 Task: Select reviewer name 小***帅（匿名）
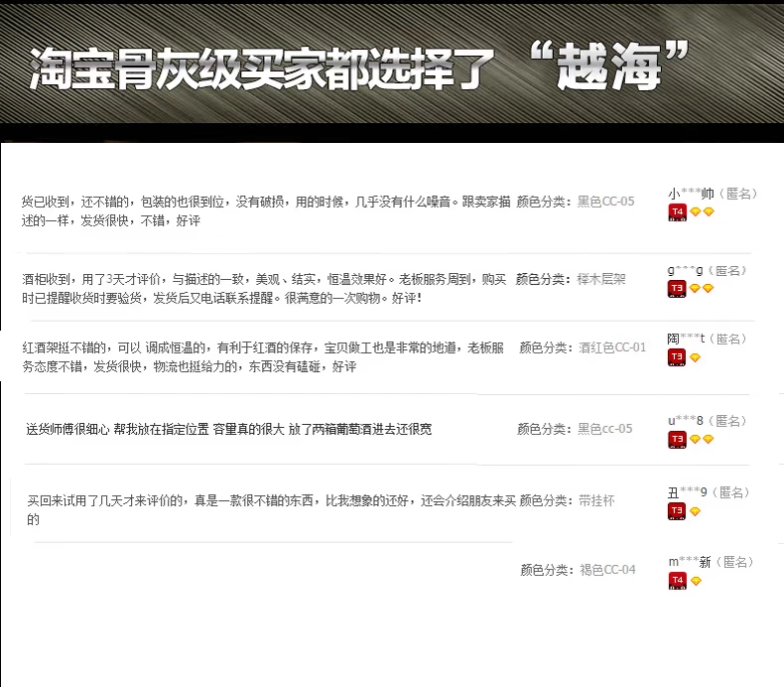(713, 194)
